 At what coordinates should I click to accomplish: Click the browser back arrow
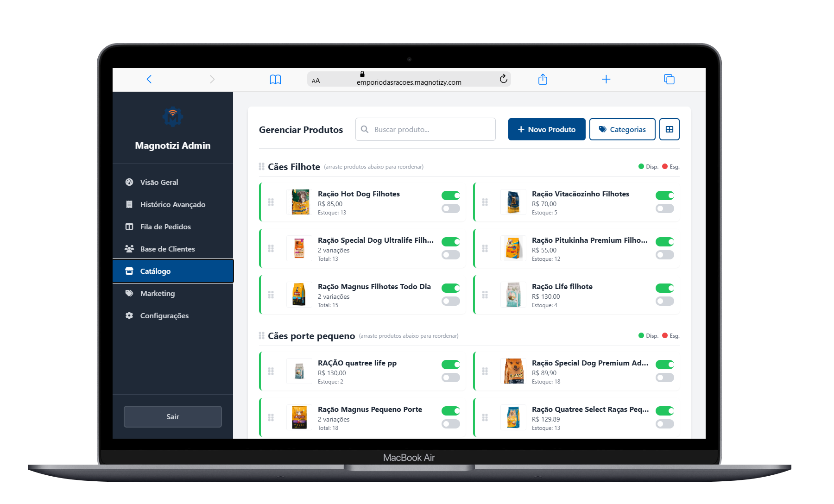[149, 79]
